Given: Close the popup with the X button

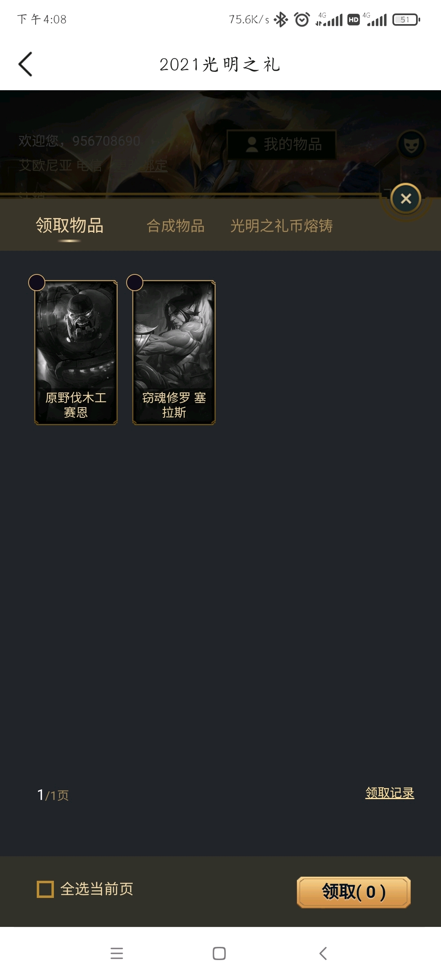Looking at the screenshot, I should (406, 199).
